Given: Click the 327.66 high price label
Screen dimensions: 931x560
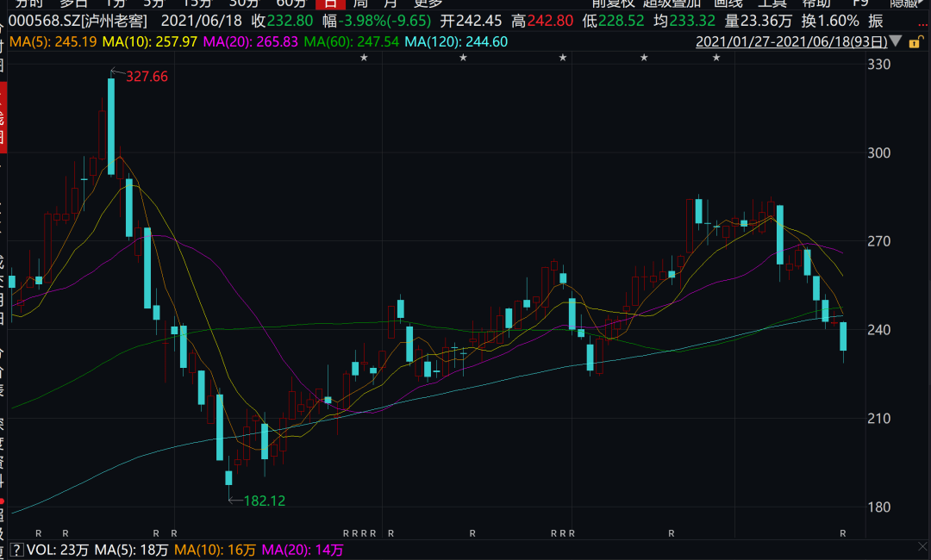Looking at the screenshot, I should (147, 77).
